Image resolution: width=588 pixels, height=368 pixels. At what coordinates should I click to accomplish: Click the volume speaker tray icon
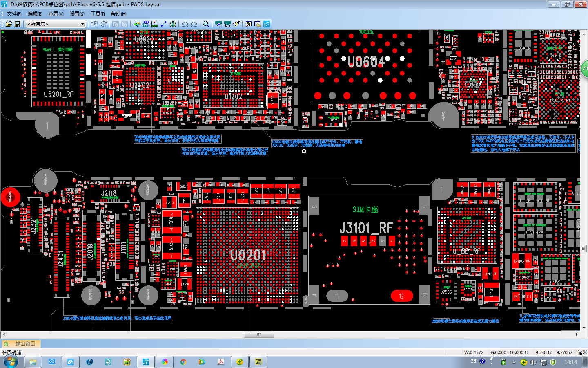pos(533,362)
